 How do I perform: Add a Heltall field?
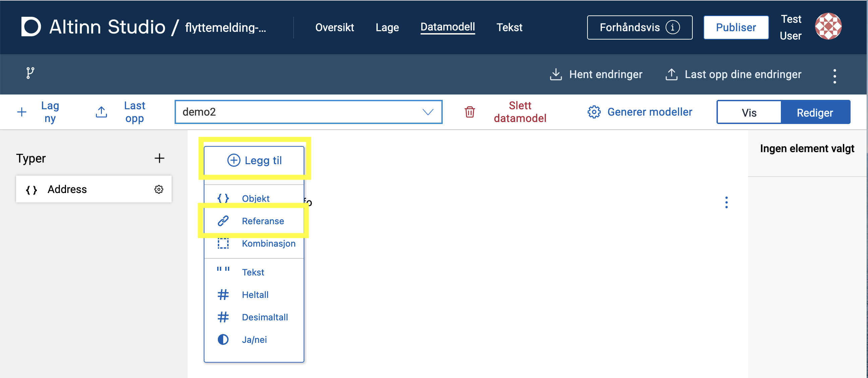pos(255,295)
